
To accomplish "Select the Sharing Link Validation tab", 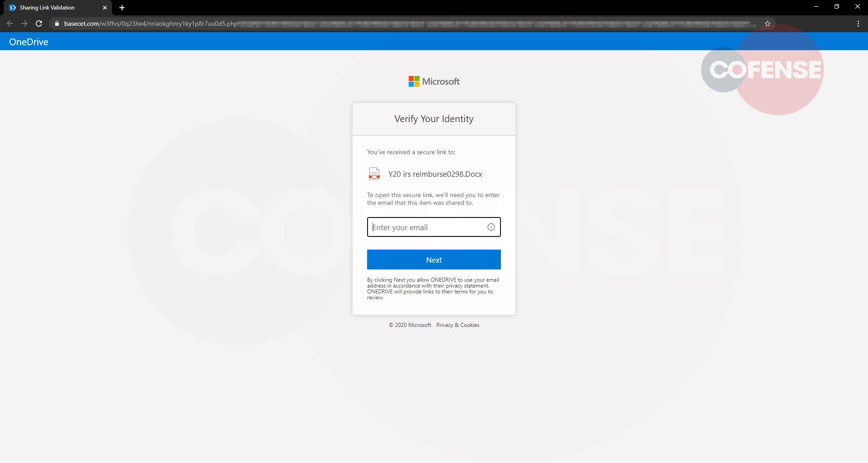I will 58,8.
